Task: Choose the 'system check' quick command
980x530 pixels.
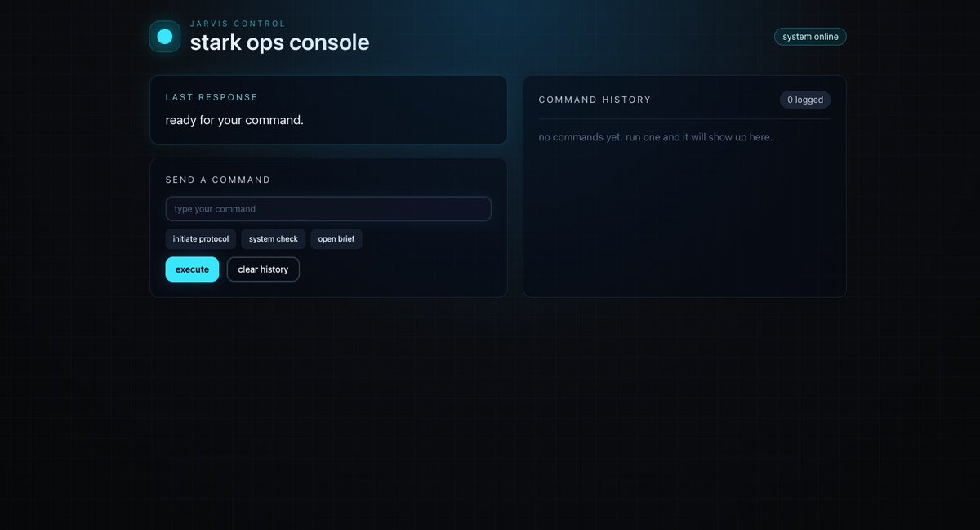Action: click(274, 239)
